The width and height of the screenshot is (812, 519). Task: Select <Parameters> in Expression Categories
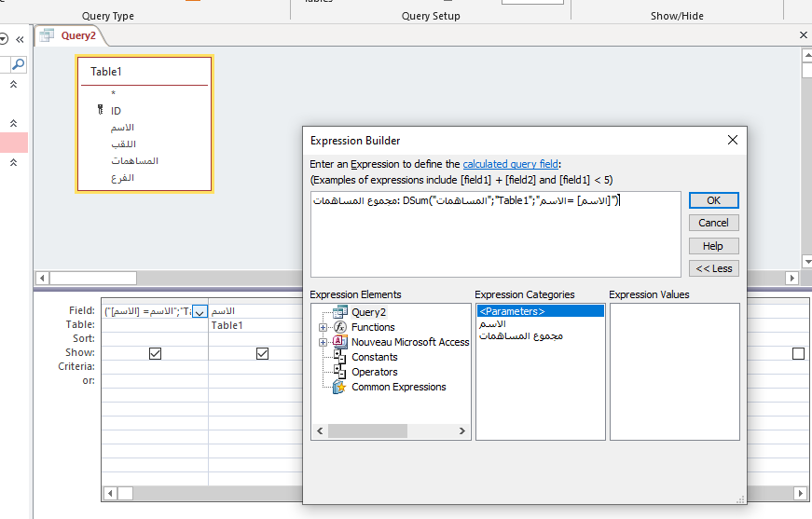pos(540,311)
